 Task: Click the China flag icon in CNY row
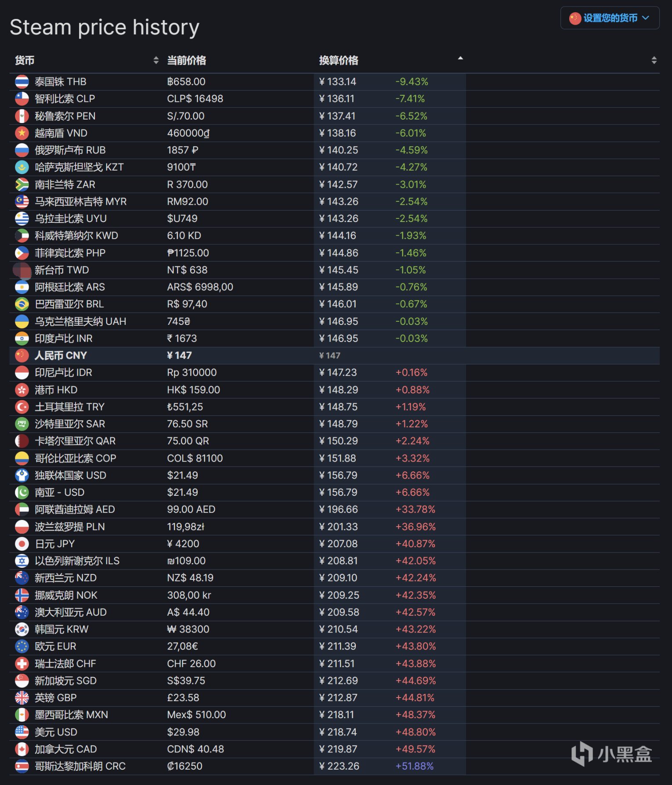(x=22, y=356)
